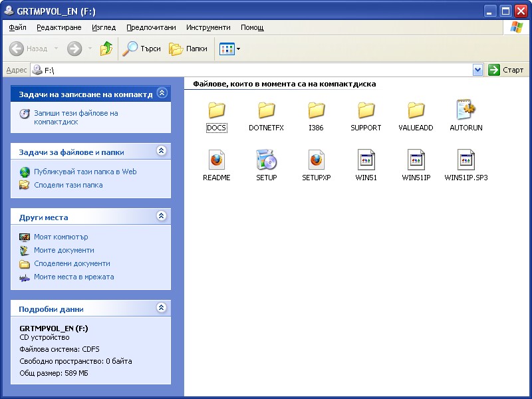Select the I386 folder icon

coord(317,110)
